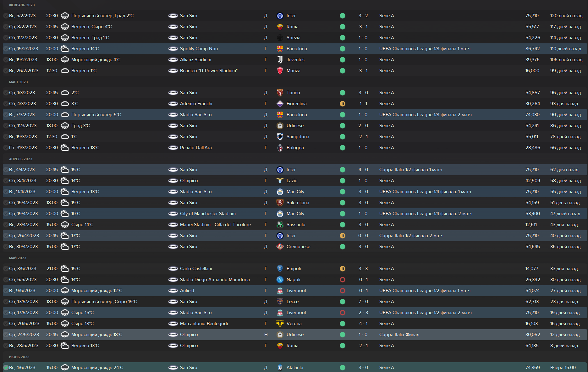
Task: Click the weather icon on 5/2/2023 row
Action: click(65, 16)
